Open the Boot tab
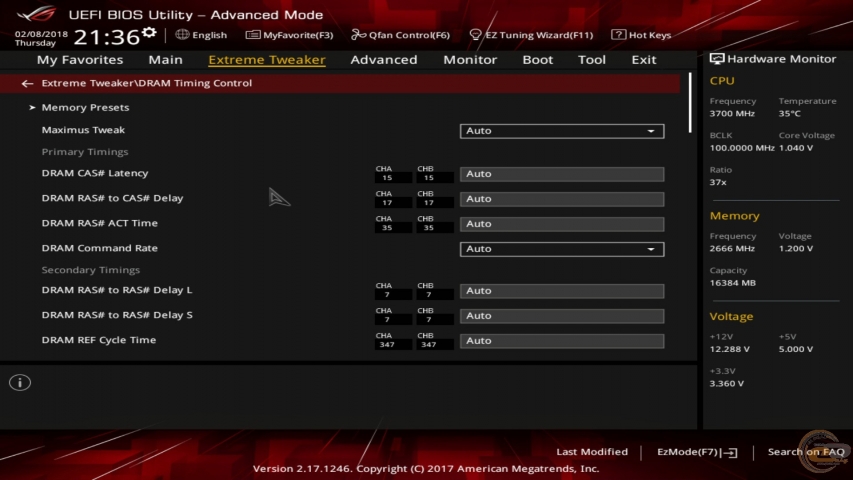 click(537, 59)
